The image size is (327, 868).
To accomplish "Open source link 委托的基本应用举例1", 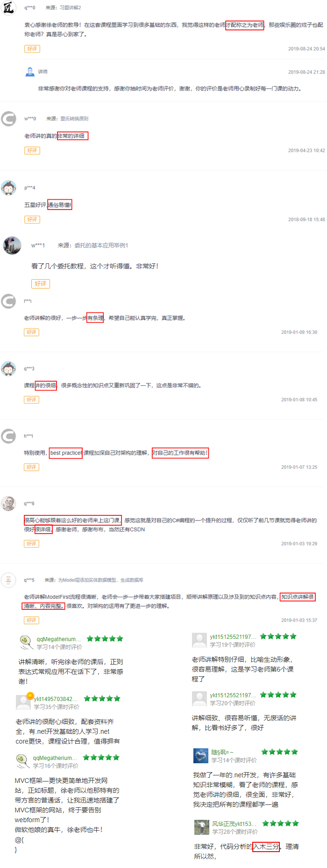I will click(x=101, y=245).
